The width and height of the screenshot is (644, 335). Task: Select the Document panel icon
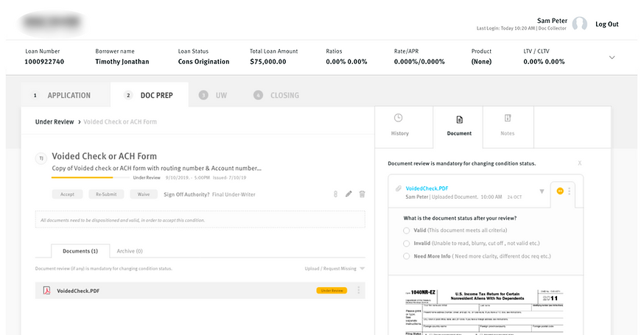pyautogui.click(x=459, y=119)
